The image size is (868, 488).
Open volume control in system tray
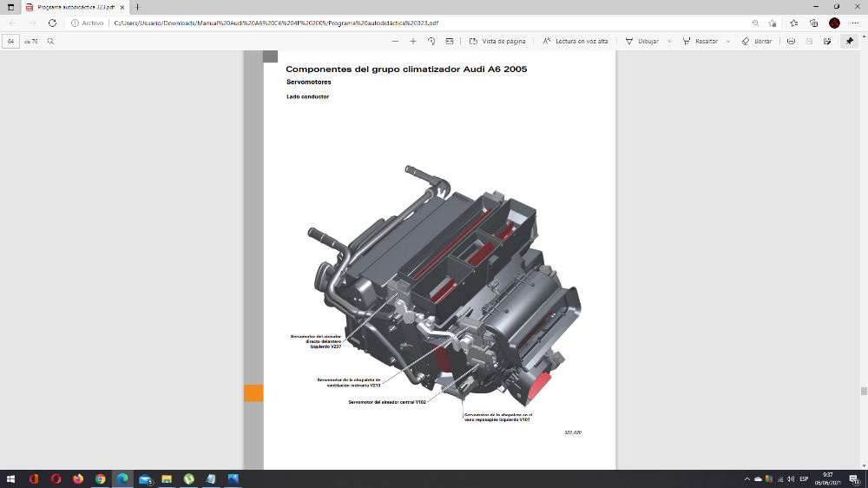791,479
